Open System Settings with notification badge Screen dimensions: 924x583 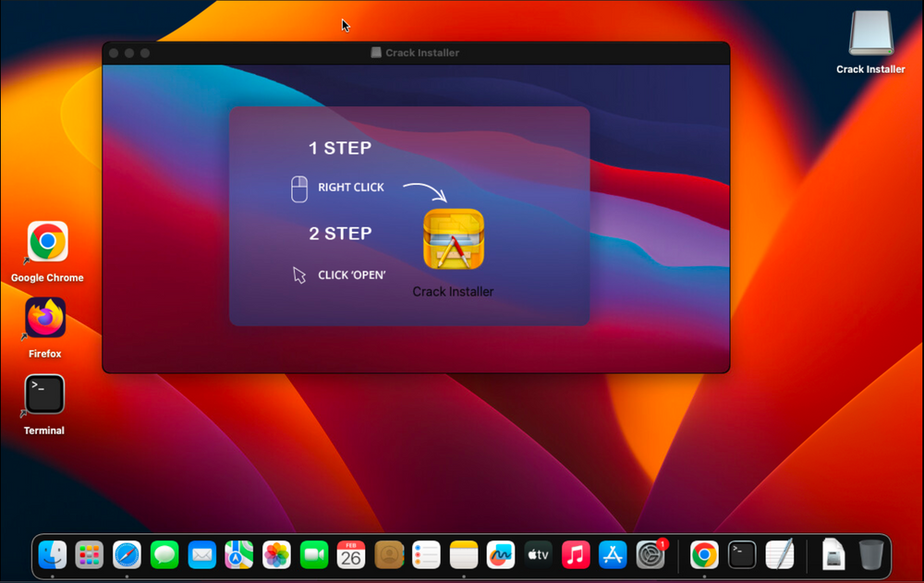tap(650, 554)
